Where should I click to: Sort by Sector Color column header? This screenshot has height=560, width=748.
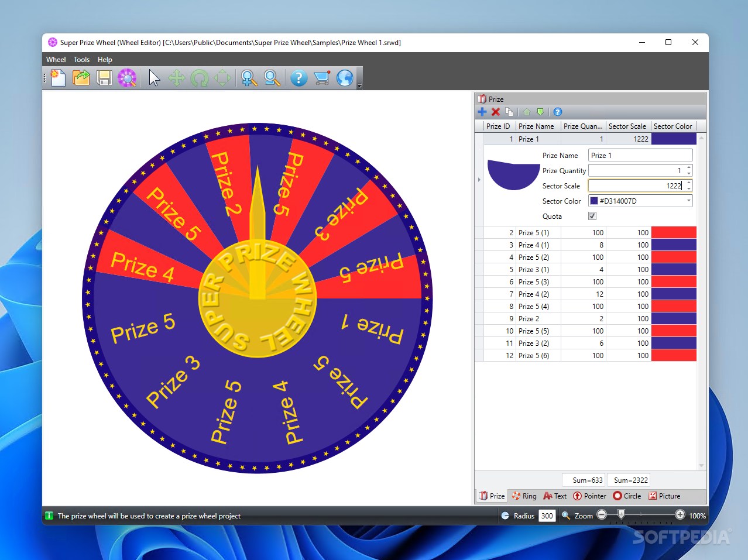673,126
